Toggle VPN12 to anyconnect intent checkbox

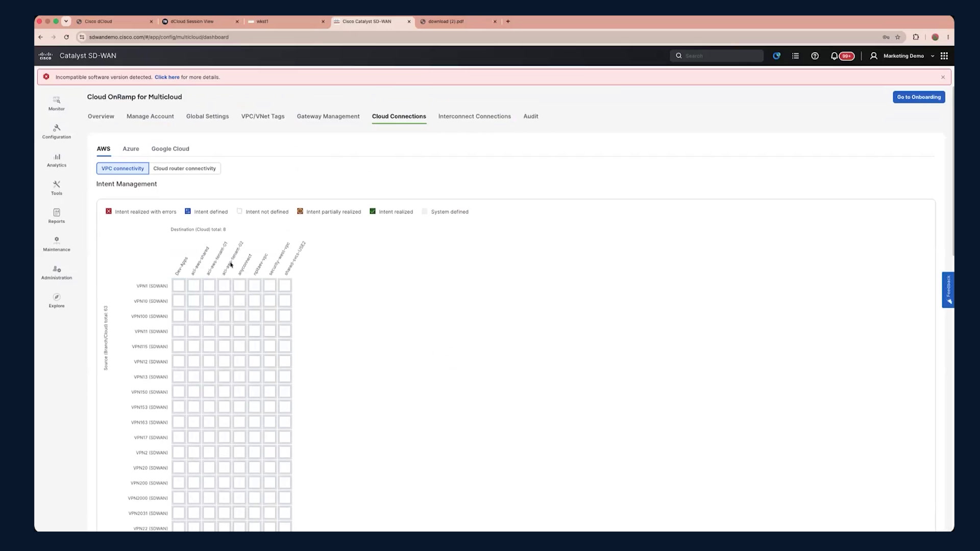coord(239,362)
